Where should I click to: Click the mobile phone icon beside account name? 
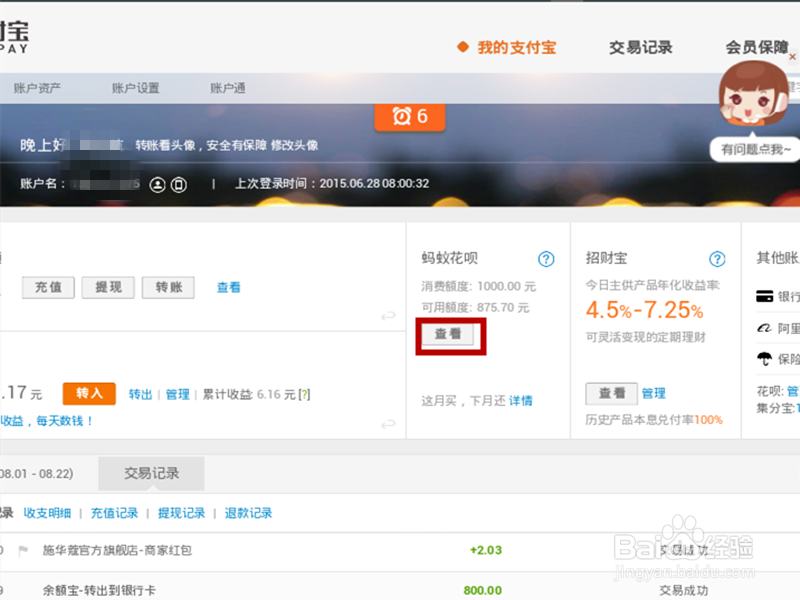(179, 184)
